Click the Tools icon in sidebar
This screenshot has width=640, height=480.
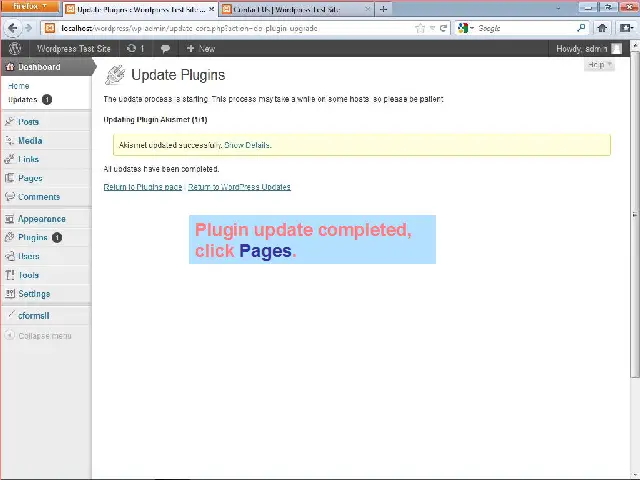click(x=9, y=275)
